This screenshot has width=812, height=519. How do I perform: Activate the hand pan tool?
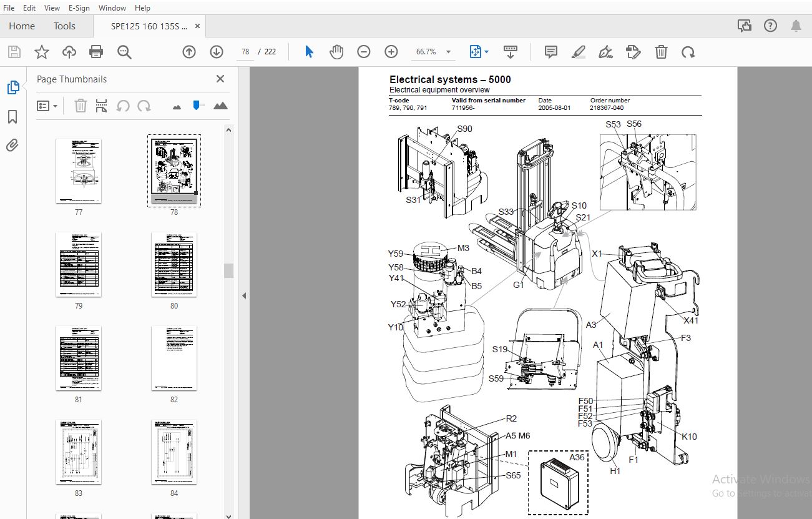[336, 52]
